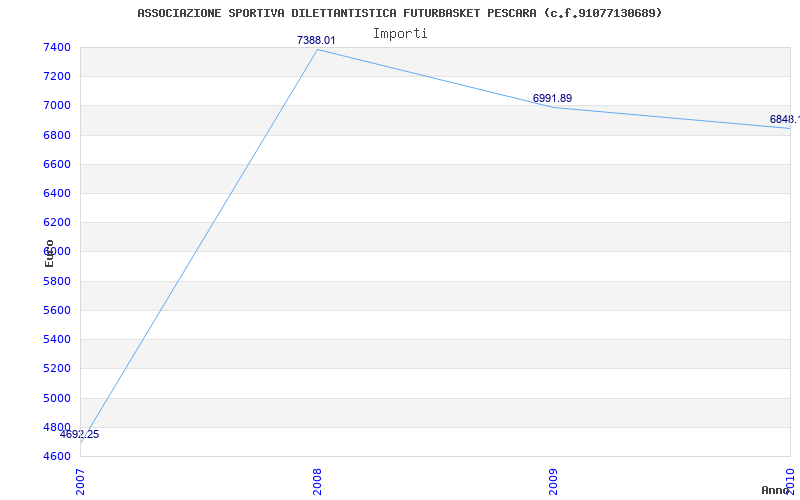Image resolution: width=800 pixels, height=500 pixels.
Task: Select the 6991.89 data label
Action: coord(552,98)
